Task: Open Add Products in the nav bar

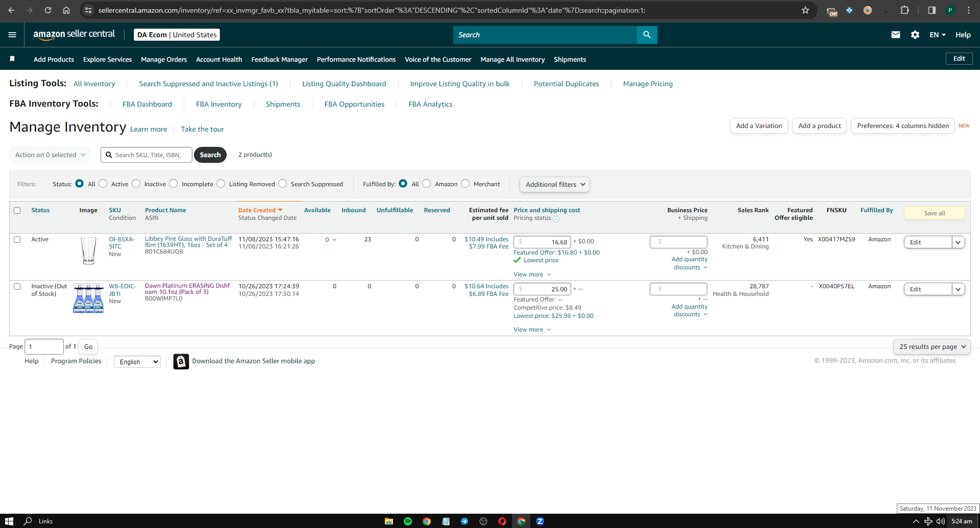Action: tap(54, 59)
